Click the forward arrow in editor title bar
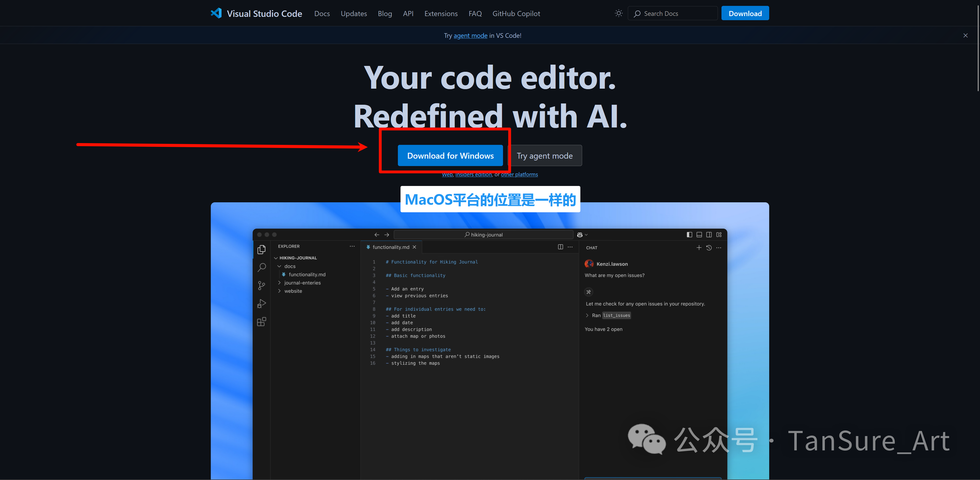 (387, 235)
